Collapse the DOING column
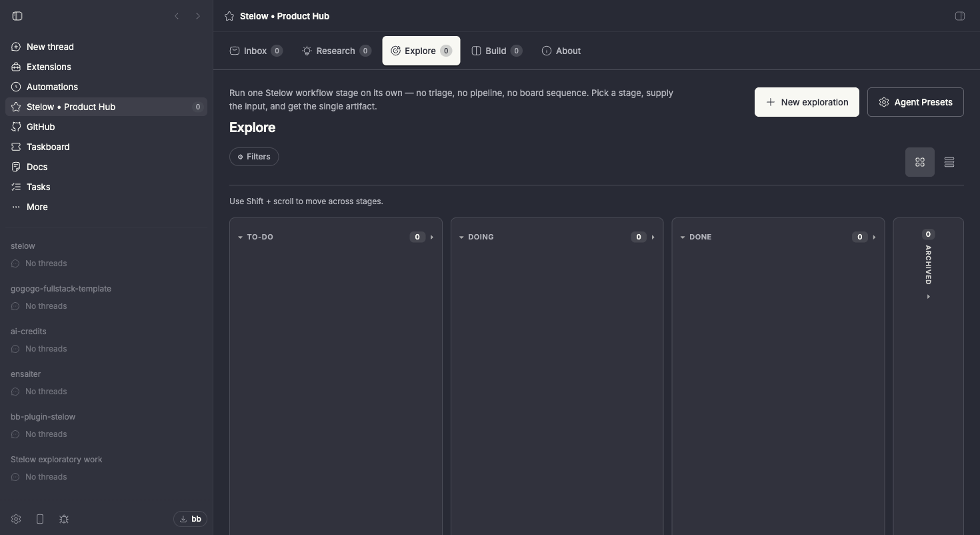Image resolution: width=980 pixels, height=535 pixels. [461, 237]
